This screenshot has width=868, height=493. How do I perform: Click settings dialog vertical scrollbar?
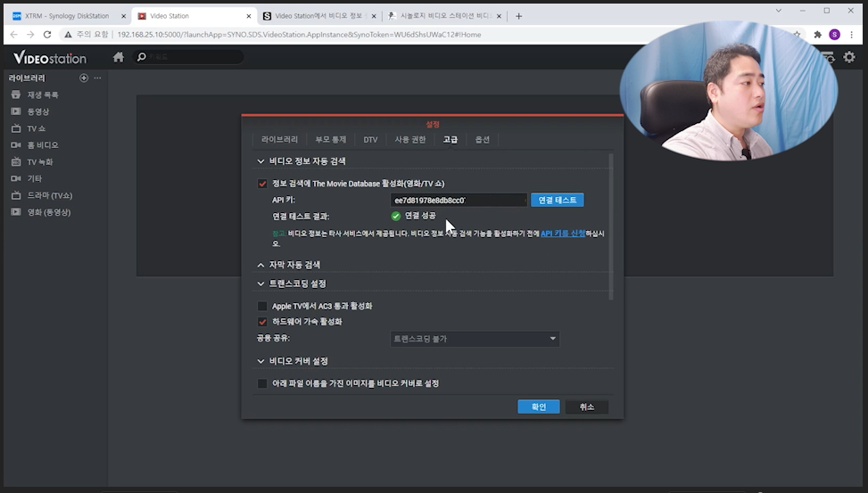(611, 226)
